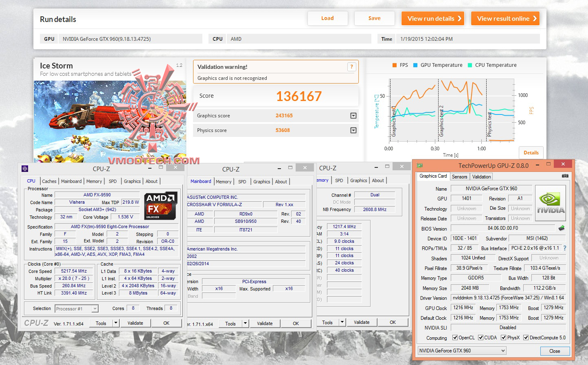
Task: Click Tools button in right CPU-Z window
Action: pos(327,322)
